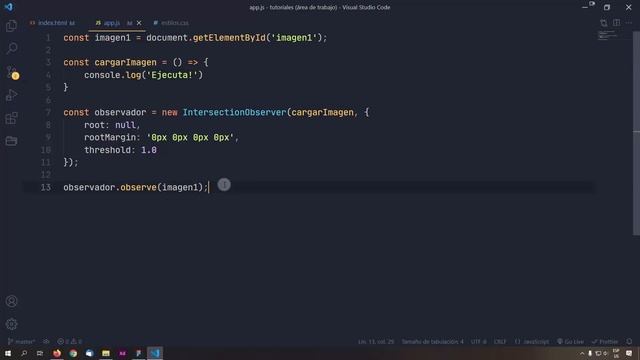Click the code minimap preview
640x360 pixels.
[x=608, y=36]
